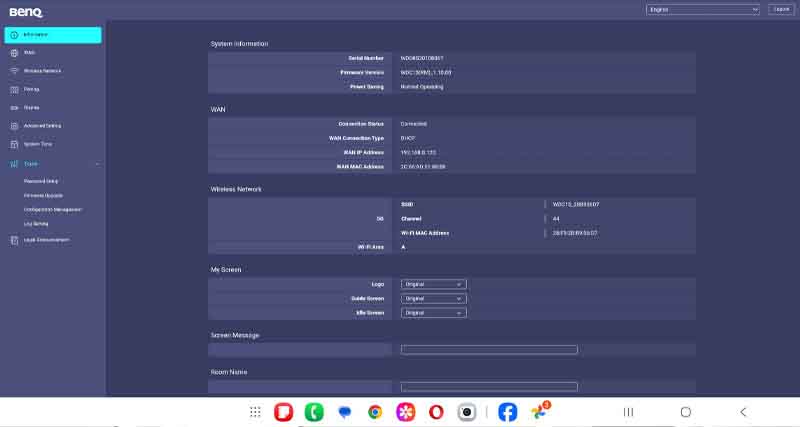Click the Legal Announcement document icon
The image size is (800, 427).
coord(14,240)
